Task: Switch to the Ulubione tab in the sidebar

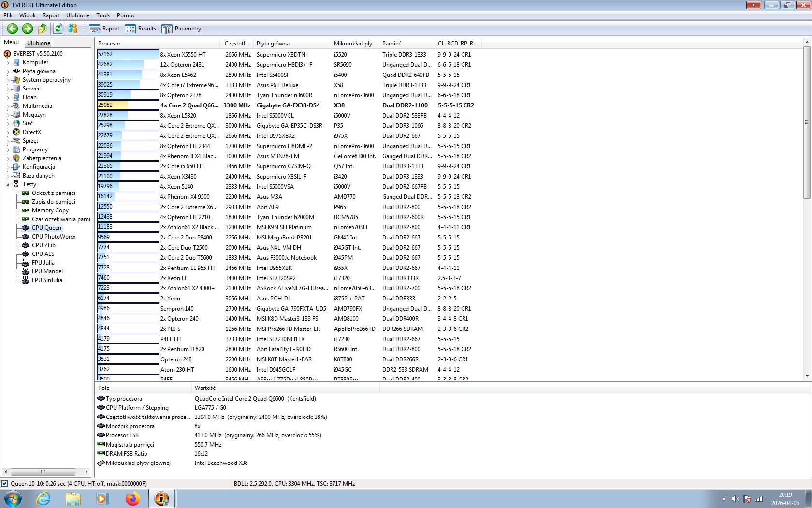Action: (x=39, y=43)
